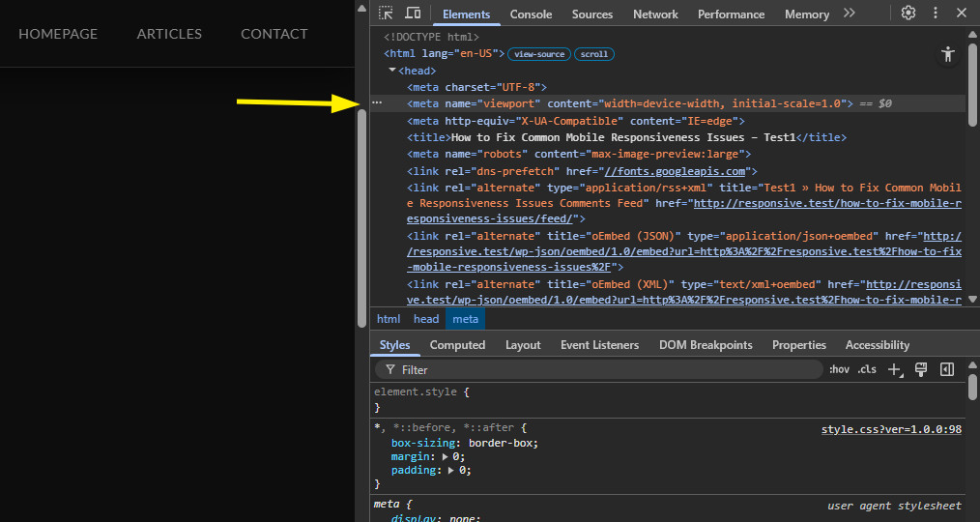Viewport: 980px width, 522px height.
Task: Open the Performance tab
Action: 731,14
